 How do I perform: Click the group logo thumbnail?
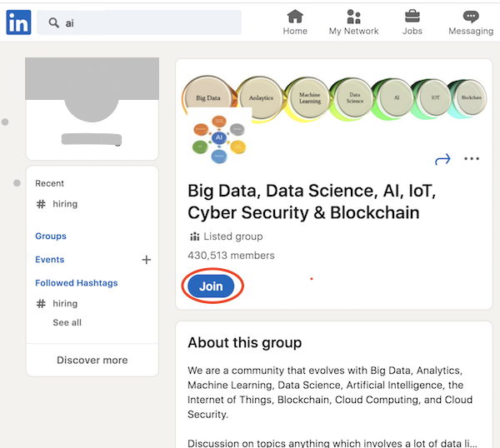point(219,138)
